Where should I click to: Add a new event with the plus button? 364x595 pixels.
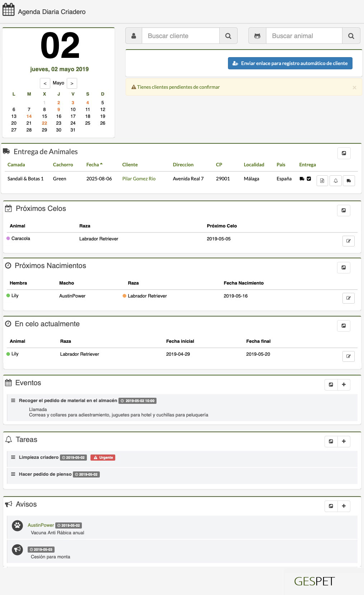(x=344, y=384)
